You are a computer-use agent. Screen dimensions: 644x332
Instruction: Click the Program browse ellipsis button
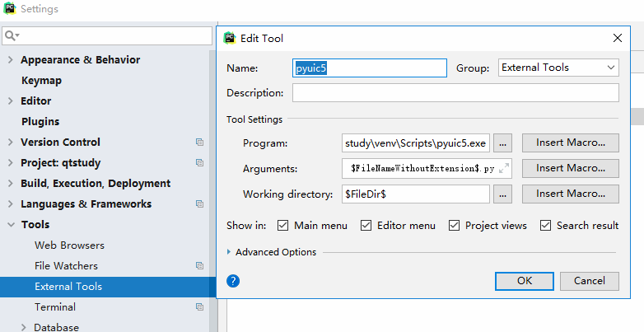(x=504, y=143)
